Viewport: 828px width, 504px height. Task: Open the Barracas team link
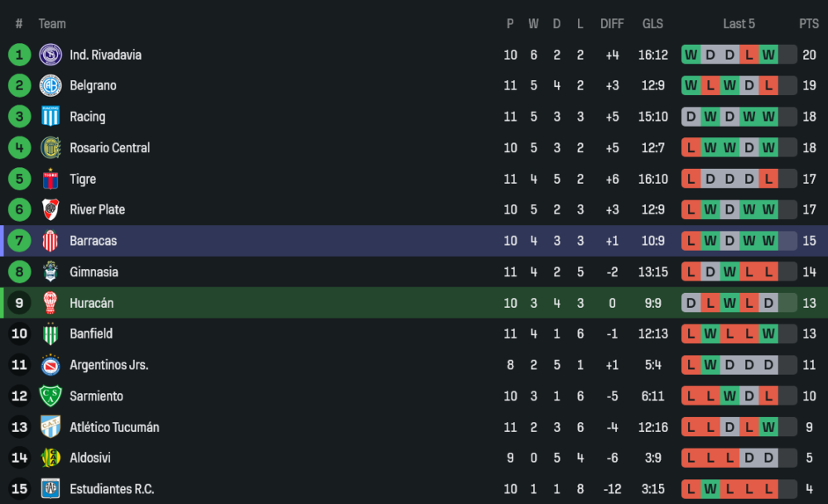(93, 241)
